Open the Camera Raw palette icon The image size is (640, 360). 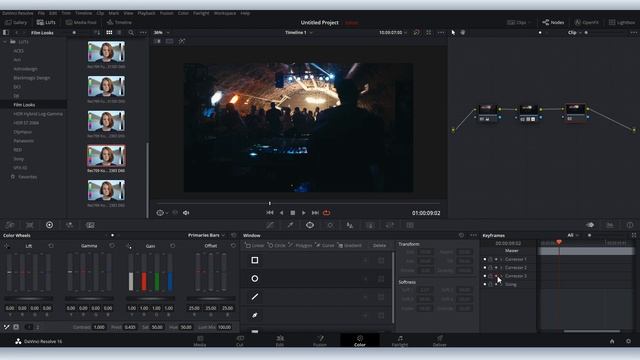(10, 225)
